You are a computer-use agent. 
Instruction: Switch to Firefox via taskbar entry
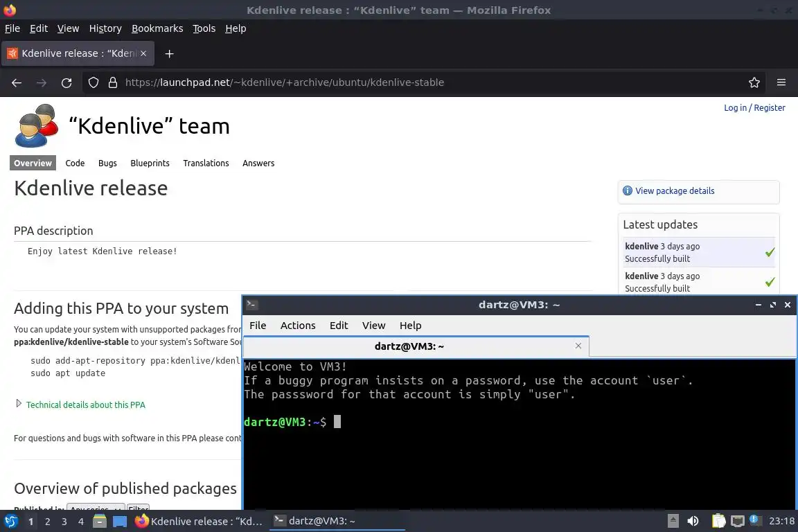(x=199, y=521)
